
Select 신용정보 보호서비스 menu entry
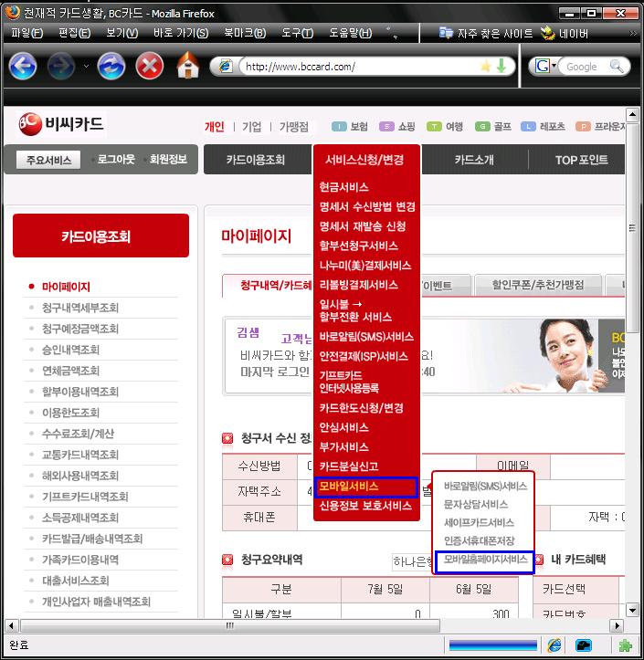click(x=365, y=506)
